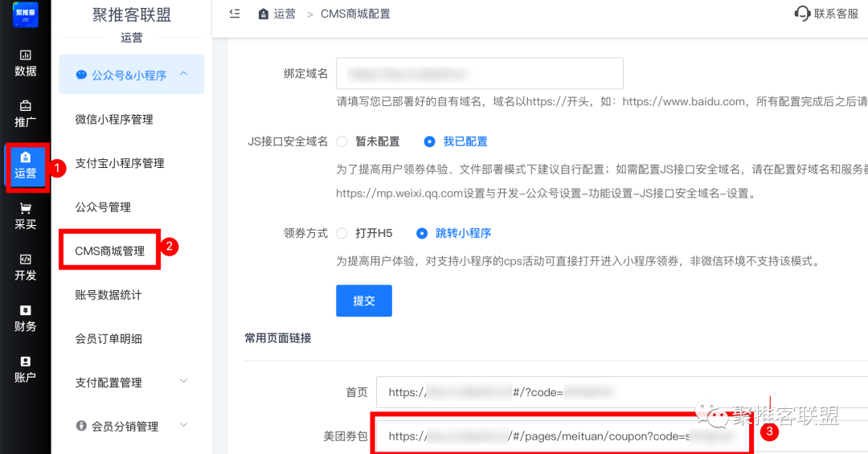Select 暂未配置 radio for JS接口安全域名

[342, 141]
